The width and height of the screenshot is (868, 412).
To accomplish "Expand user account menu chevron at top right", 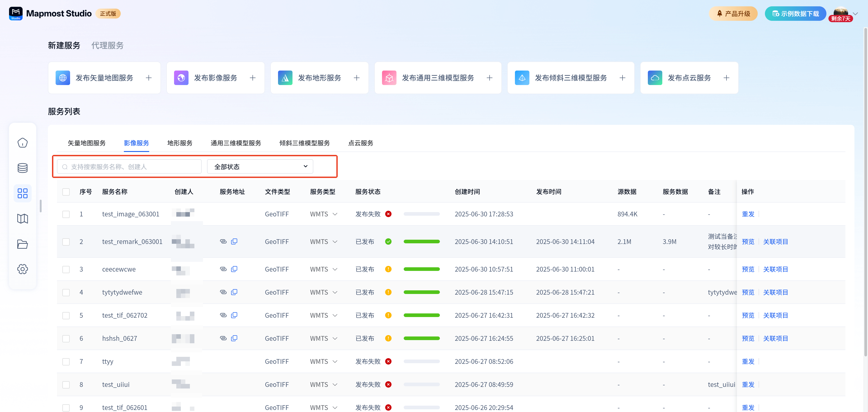I will [x=855, y=14].
